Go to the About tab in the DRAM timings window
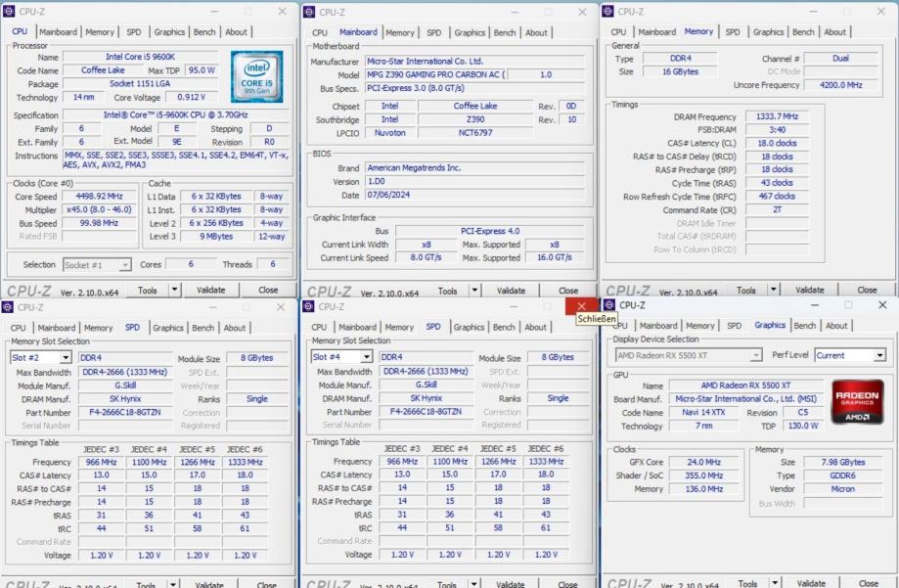This screenshot has height=588, width=899. pos(834,32)
